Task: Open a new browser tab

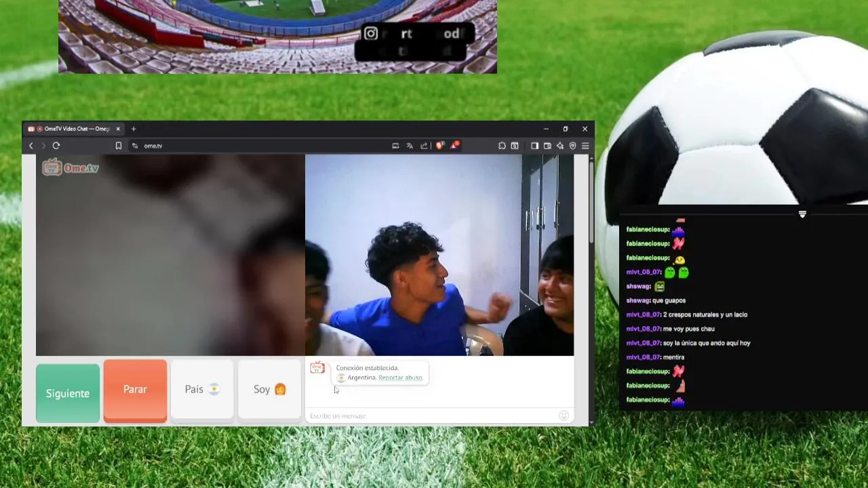Action: pyautogui.click(x=134, y=129)
